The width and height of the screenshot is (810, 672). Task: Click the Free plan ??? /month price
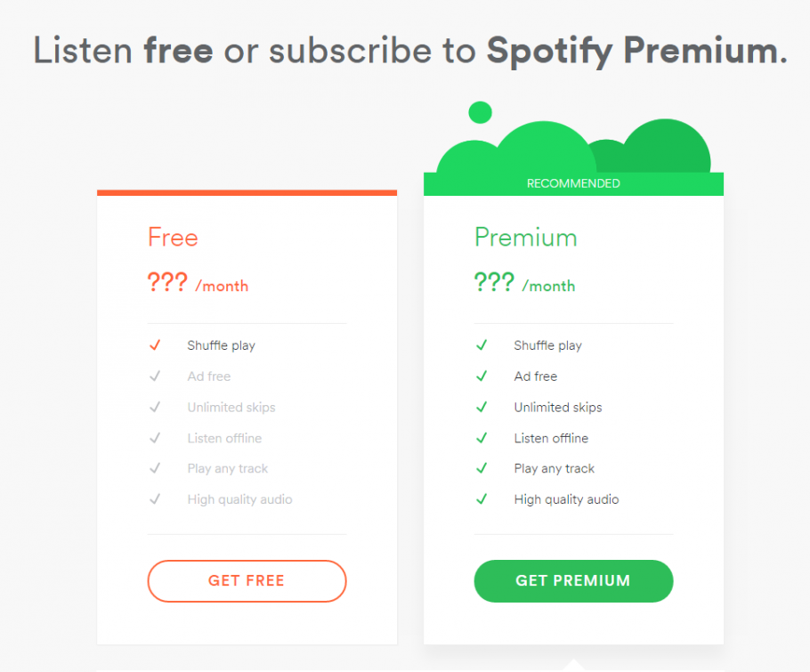coord(198,283)
